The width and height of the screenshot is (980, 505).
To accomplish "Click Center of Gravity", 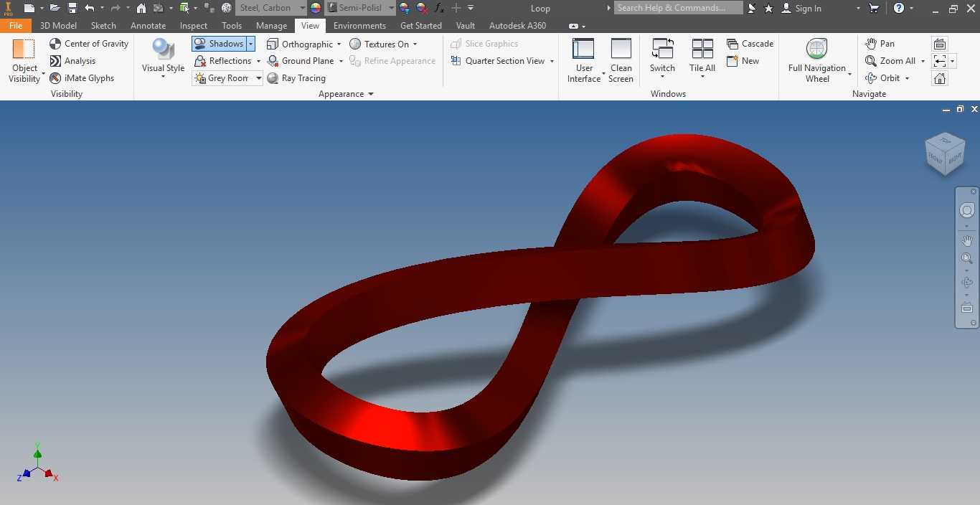I will [89, 44].
